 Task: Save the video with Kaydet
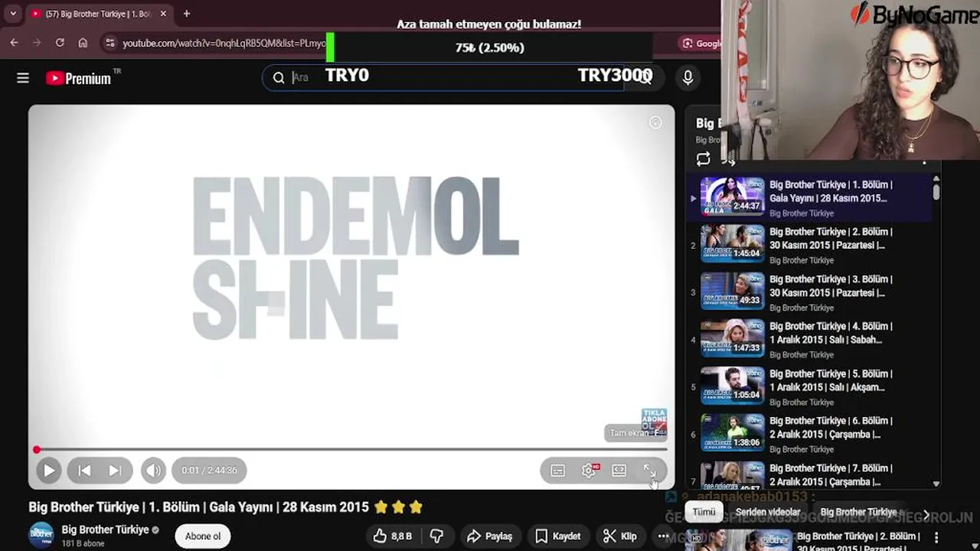(x=557, y=536)
